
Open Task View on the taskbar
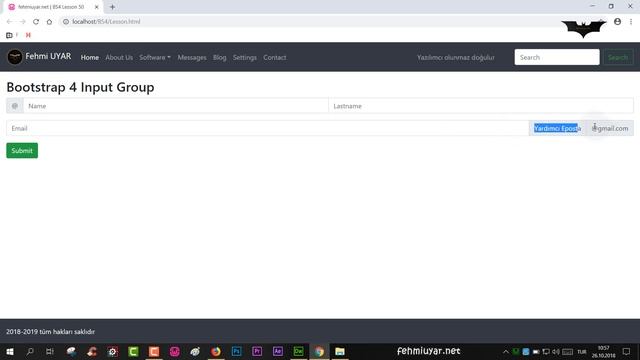pos(50,351)
